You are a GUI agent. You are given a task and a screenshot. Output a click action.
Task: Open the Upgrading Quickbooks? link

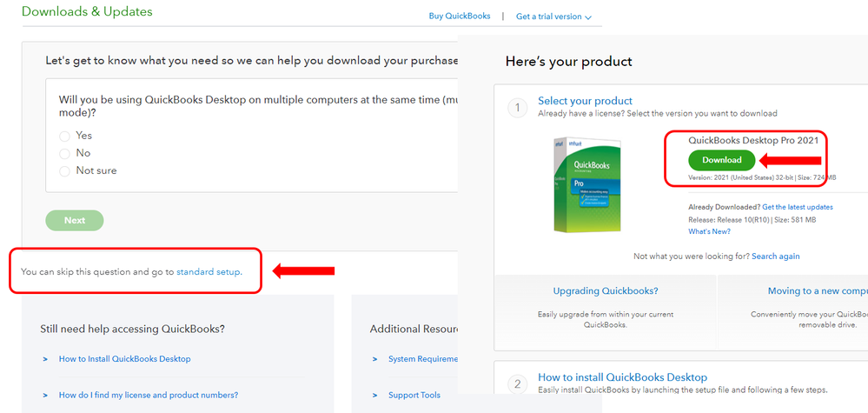coord(606,291)
